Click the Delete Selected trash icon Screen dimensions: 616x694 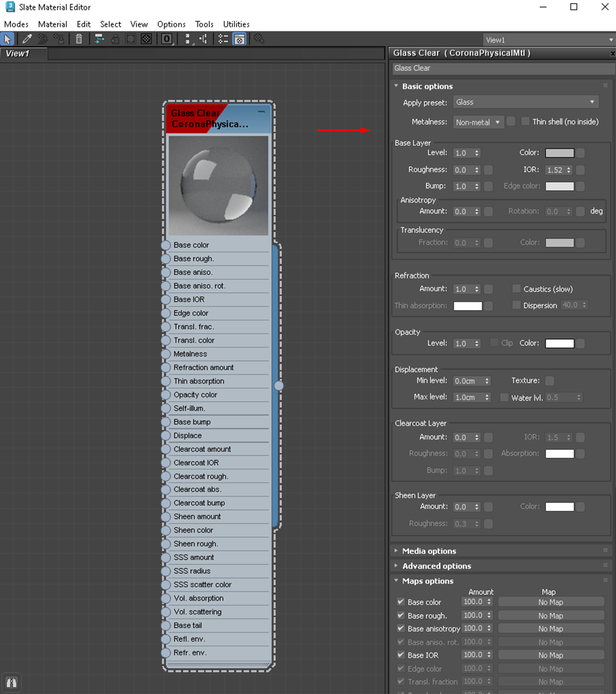79,39
